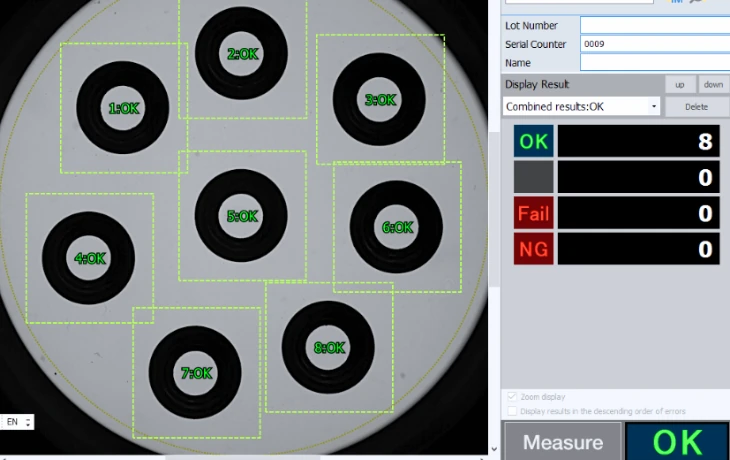The height and width of the screenshot is (460, 730).
Task: Click the Serial Counter field showing 0009
Action: pyautogui.click(x=654, y=44)
